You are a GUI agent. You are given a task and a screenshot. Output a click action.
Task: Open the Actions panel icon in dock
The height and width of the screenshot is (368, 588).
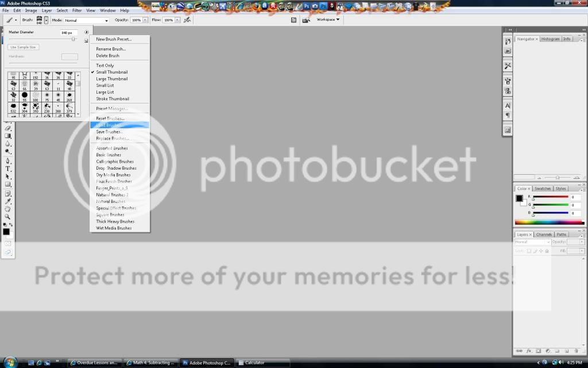(x=508, y=51)
